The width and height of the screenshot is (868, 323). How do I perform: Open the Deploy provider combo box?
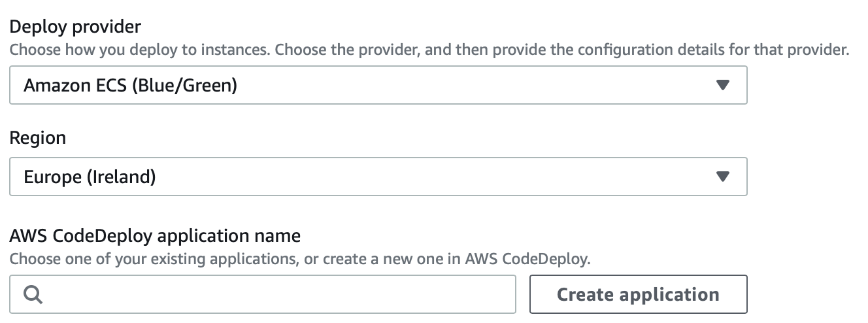tap(378, 85)
